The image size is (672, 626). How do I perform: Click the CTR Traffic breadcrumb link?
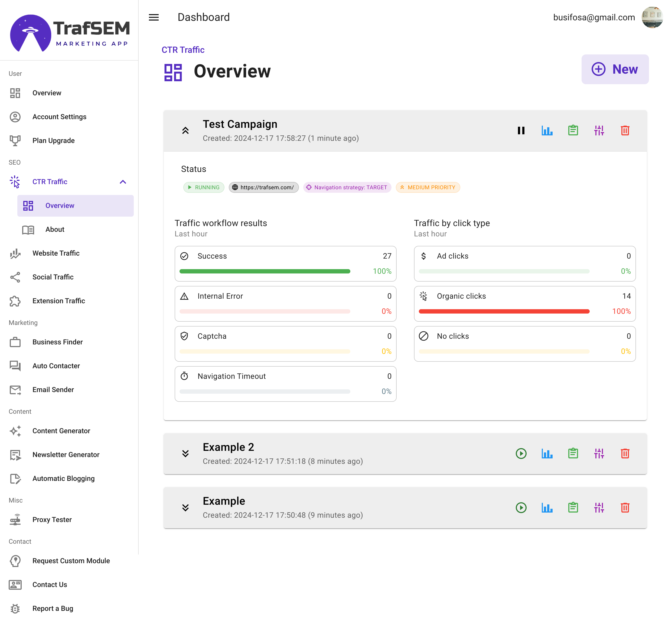click(x=183, y=50)
